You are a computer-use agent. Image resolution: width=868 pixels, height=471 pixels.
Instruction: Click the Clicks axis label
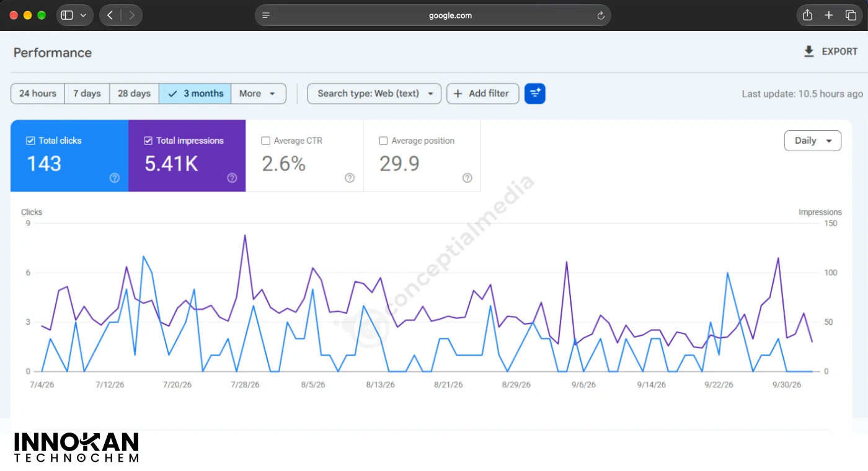pyautogui.click(x=32, y=212)
